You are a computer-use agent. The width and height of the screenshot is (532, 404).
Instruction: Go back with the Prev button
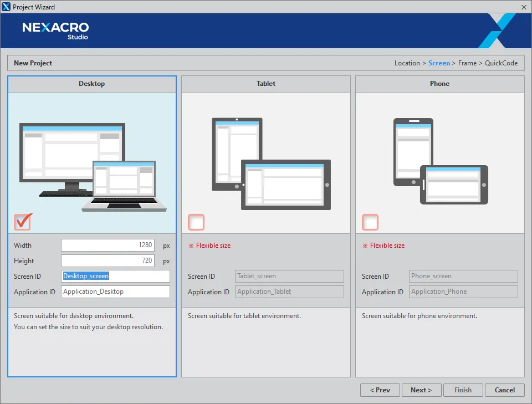pos(380,390)
